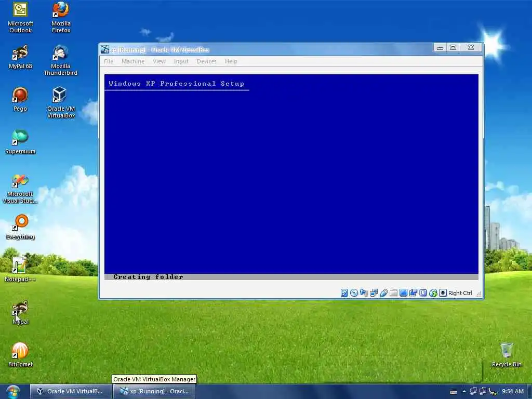Image resolution: width=532 pixels, height=399 pixels.
Task: Select the Mozilla Firefox desktop icon
Action: tap(61, 18)
